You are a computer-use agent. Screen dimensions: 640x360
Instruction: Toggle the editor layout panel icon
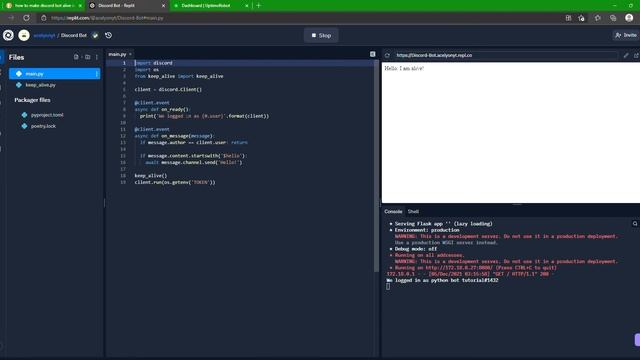click(x=373, y=54)
